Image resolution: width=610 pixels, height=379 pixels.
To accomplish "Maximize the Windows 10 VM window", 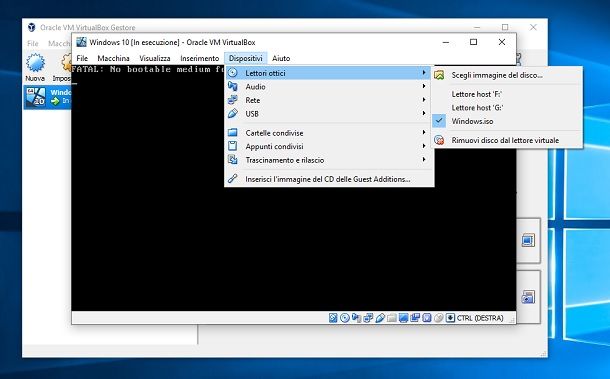I will (x=473, y=42).
